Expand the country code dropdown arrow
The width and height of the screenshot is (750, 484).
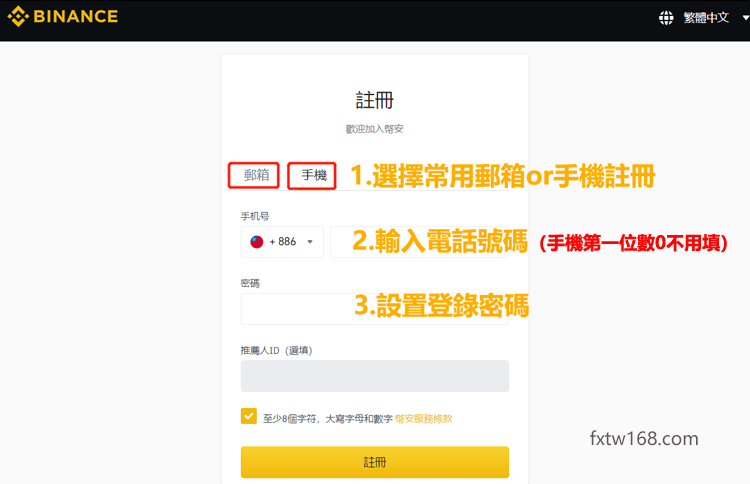click(x=310, y=242)
